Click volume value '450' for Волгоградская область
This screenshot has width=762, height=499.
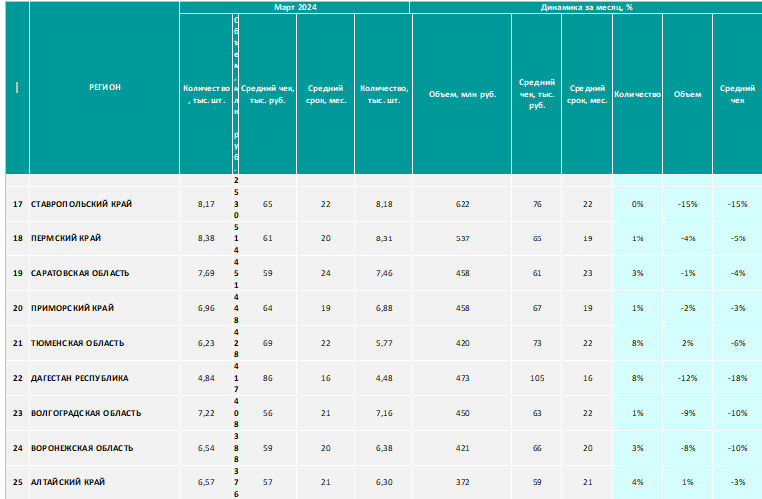point(462,413)
